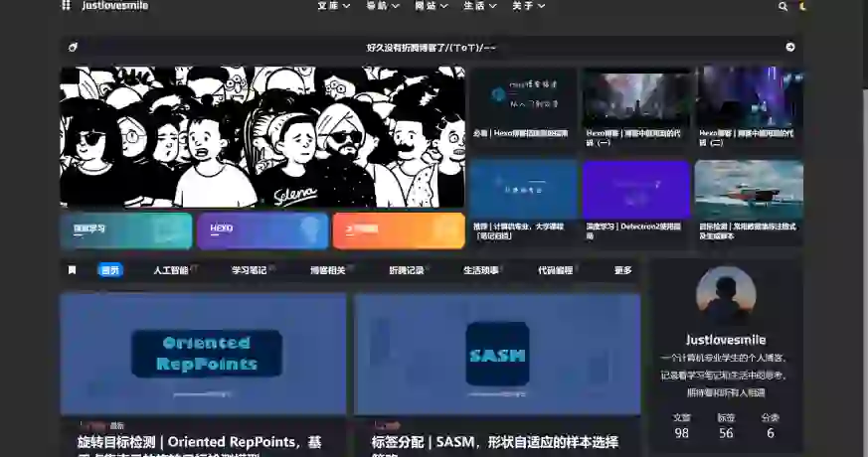Viewport: 868px width, 457px height.
Task: Click the search magnifier icon
Action: point(782,6)
